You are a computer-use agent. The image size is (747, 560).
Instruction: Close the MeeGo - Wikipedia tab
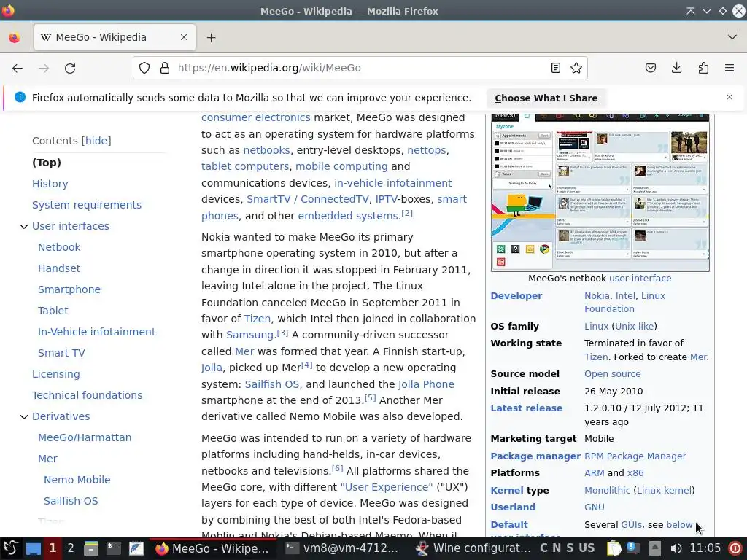tap(183, 37)
